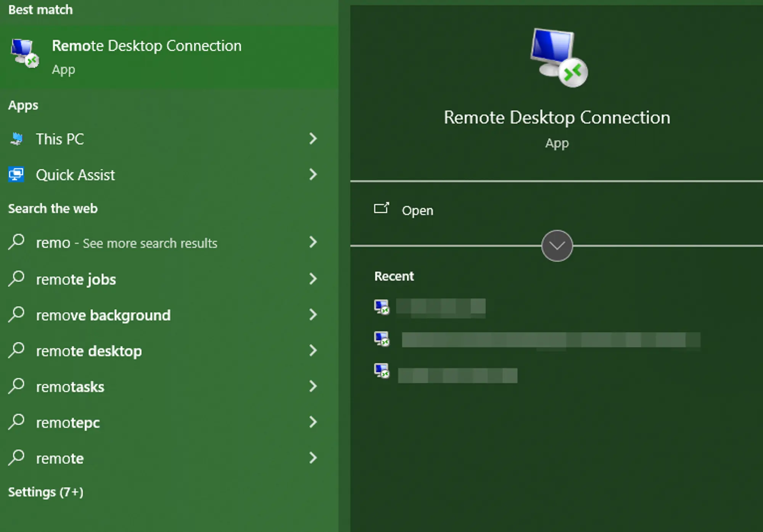This screenshot has height=532, width=763.
Task: Click the Open button
Action: coord(417,210)
